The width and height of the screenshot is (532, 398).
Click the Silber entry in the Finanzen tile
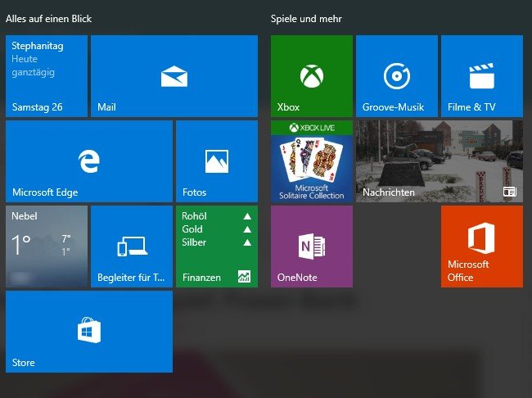(x=216, y=242)
